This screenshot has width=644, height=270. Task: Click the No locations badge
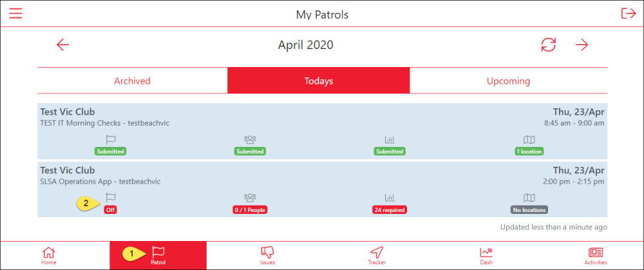click(529, 209)
